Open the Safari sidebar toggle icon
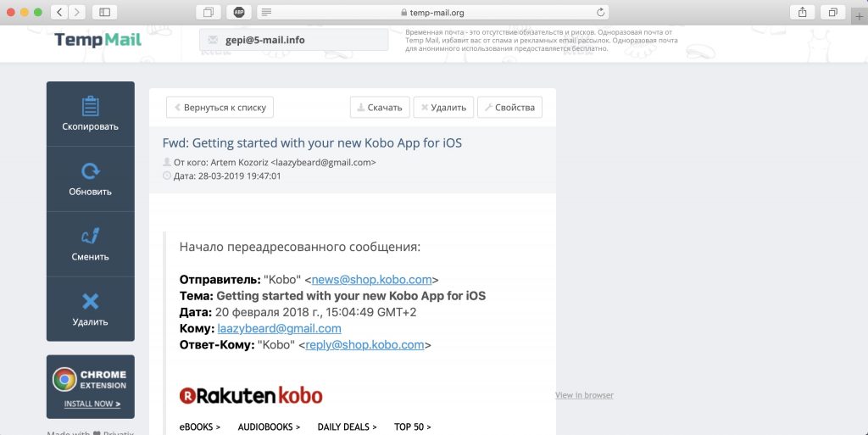This screenshot has height=435, width=868. pos(104,12)
